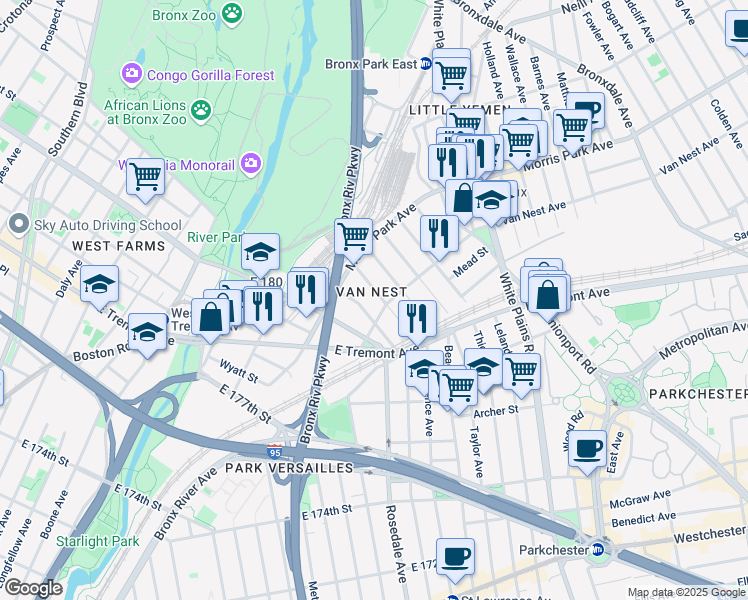Screen dimensions: 748x600
Task: Open the school pin on Boston Road
Action: [x=147, y=335]
